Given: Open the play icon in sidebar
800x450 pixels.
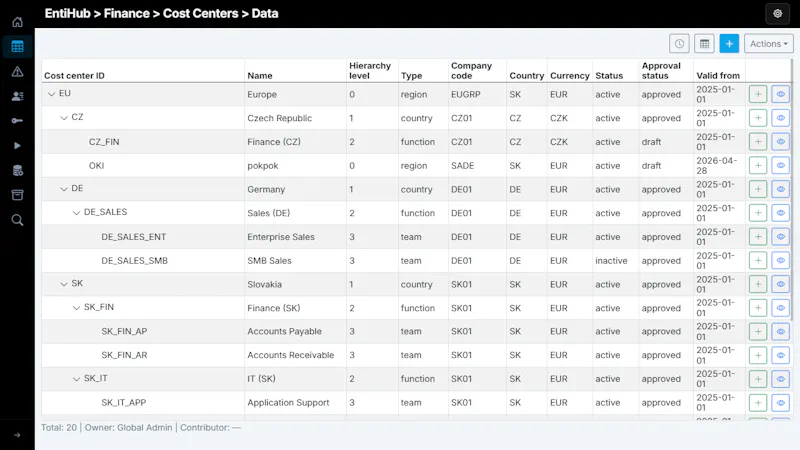Looking at the screenshot, I should click(17, 145).
